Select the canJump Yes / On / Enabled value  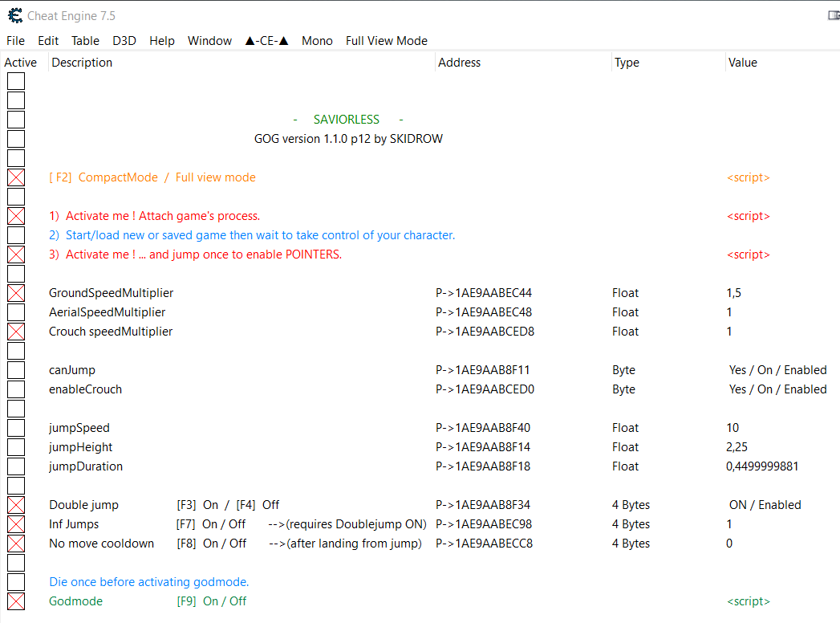pos(777,370)
